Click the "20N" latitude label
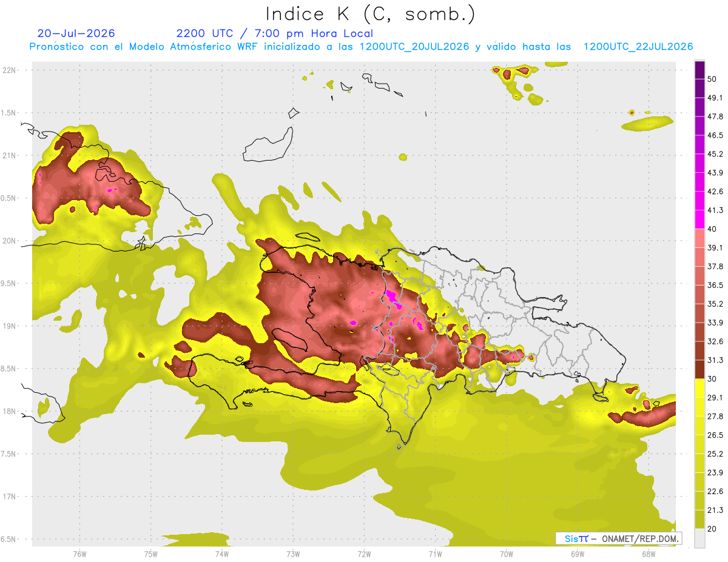 [10, 241]
